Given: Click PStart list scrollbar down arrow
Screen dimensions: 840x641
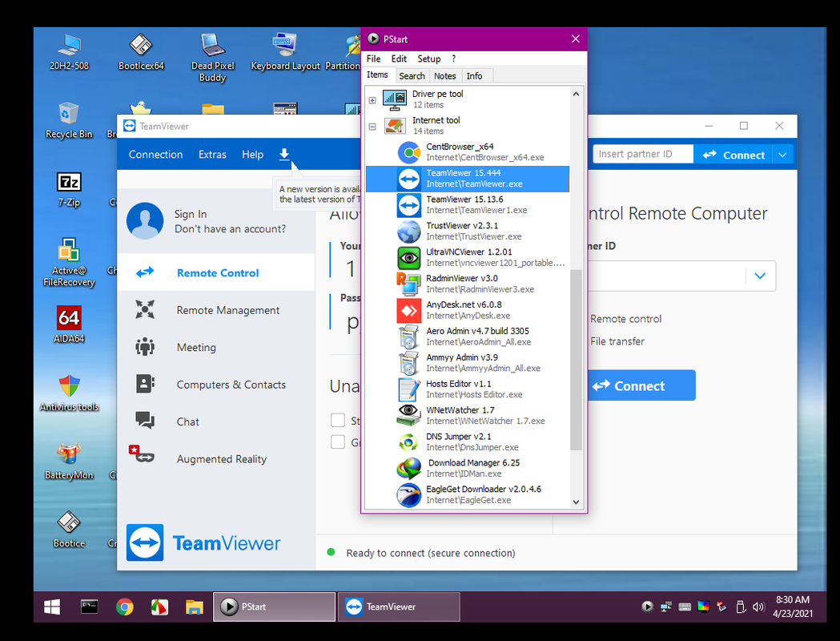Looking at the screenshot, I should (576, 502).
